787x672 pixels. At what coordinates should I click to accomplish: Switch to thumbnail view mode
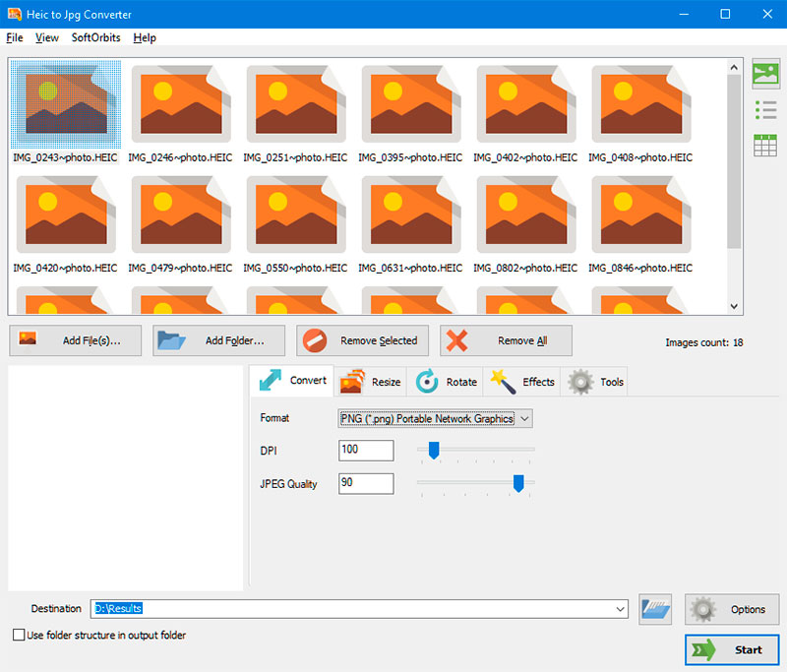pyautogui.click(x=766, y=74)
